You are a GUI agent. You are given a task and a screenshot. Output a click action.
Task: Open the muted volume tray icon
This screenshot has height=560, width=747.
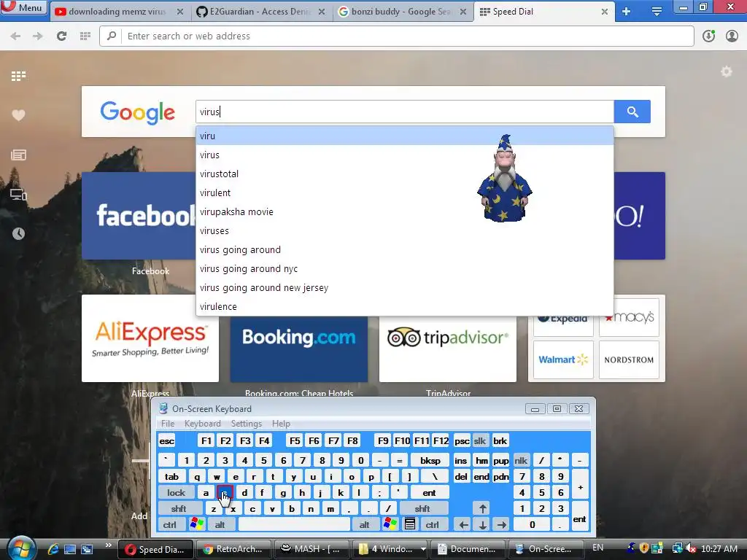click(x=691, y=548)
